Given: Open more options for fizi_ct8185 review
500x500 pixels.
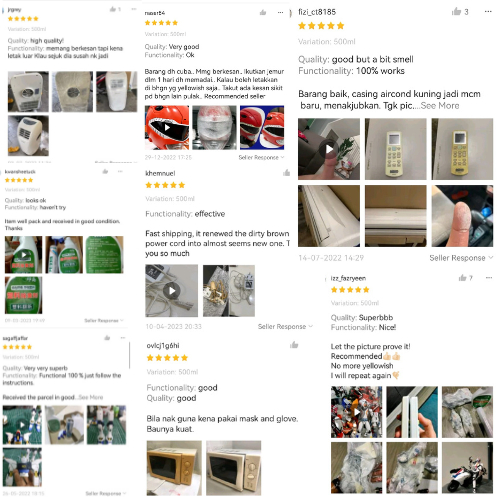Looking at the screenshot, I should pyautogui.click(x=488, y=12).
